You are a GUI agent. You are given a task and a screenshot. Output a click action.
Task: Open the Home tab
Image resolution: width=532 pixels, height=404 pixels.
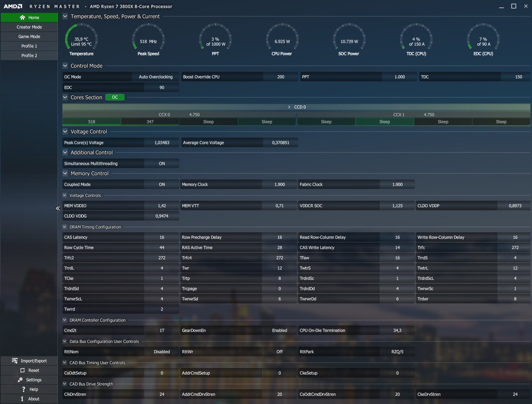[29, 18]
